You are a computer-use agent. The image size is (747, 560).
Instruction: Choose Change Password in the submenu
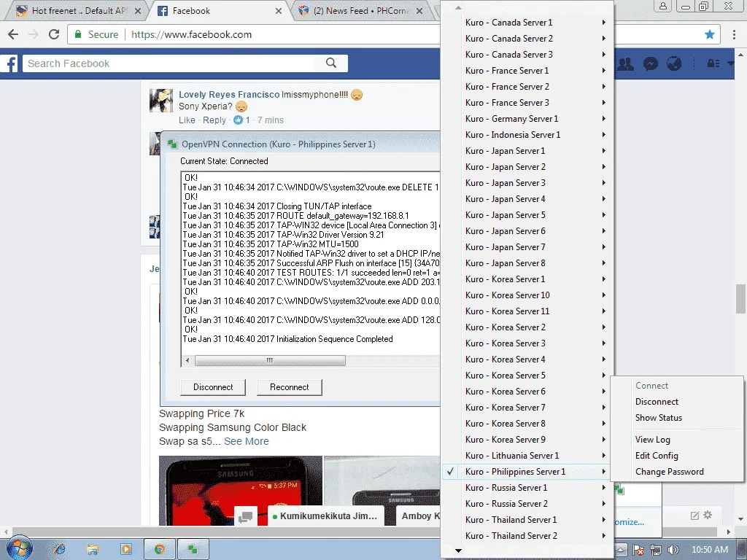coord(676,472)
